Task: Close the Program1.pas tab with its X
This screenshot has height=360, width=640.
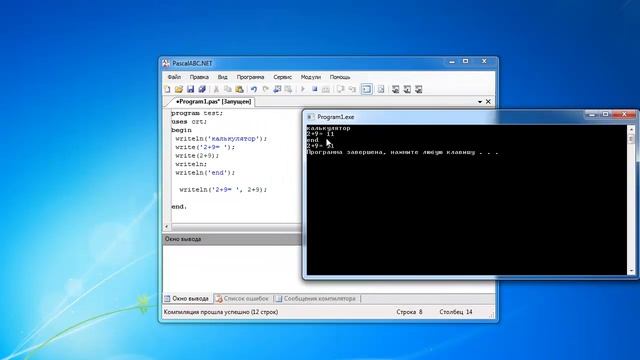Action: [x=488, y=102]
